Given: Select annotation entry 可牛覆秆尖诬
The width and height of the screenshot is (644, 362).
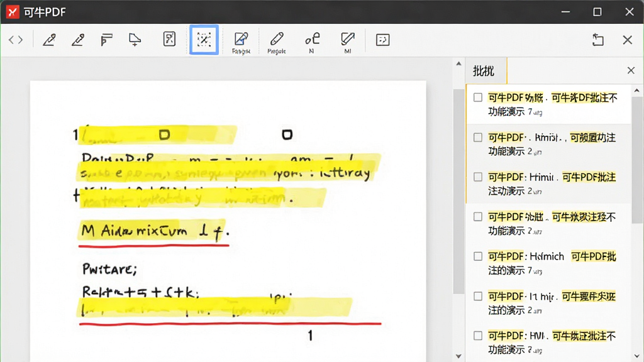Looking at the screenshot, I should point(548,303).
